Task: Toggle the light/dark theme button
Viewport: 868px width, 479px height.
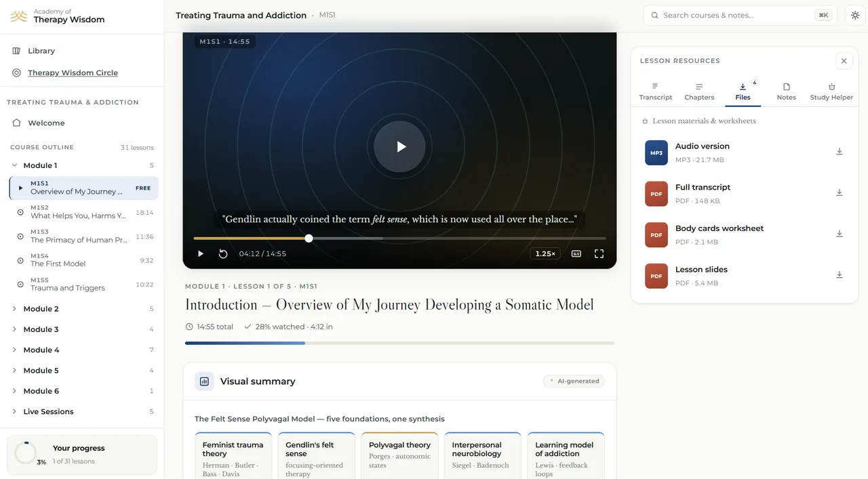Action: (855, 15)
